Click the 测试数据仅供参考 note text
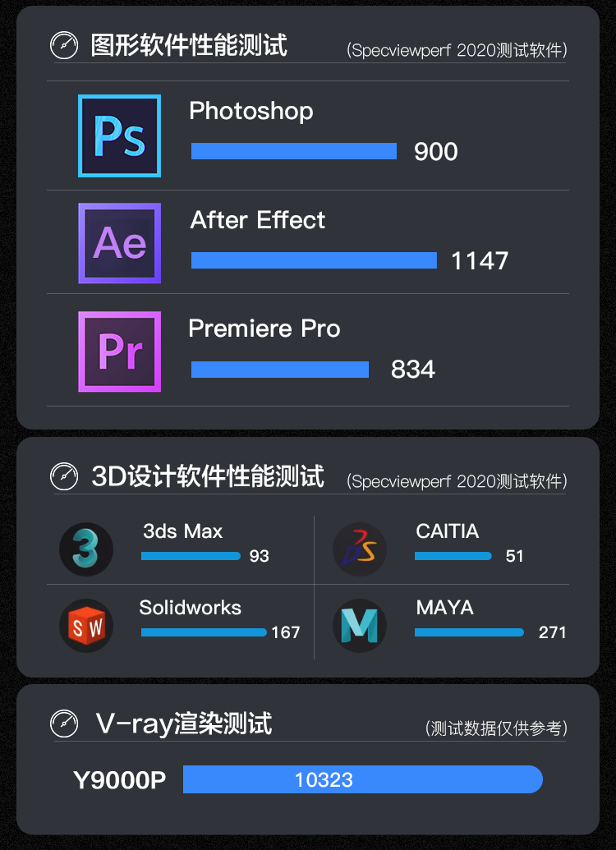The image size is (616, 850). [x=496, y=728]
